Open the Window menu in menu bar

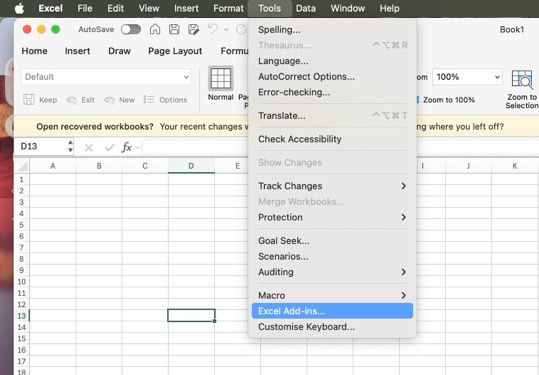348,8
